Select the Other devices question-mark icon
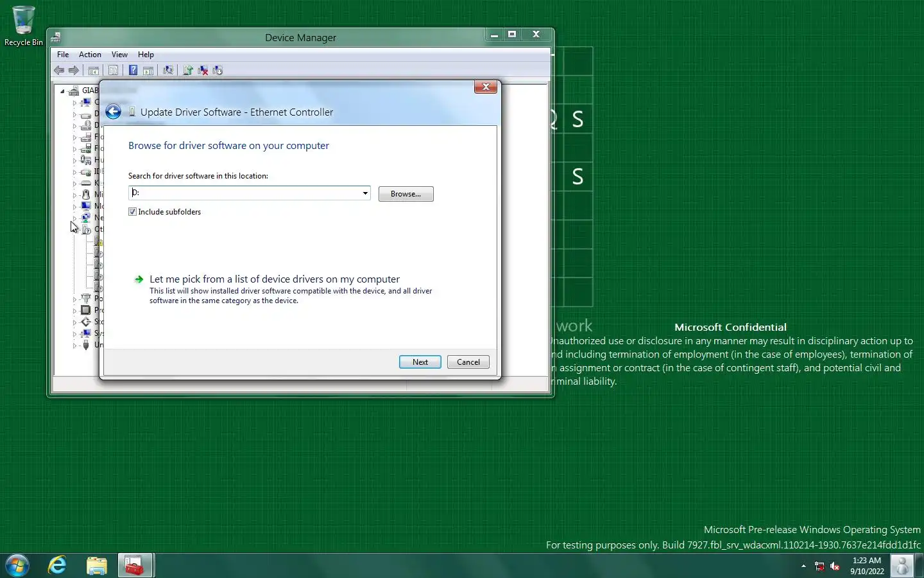Screen dimensions: 924x578 tap(85, 229)
